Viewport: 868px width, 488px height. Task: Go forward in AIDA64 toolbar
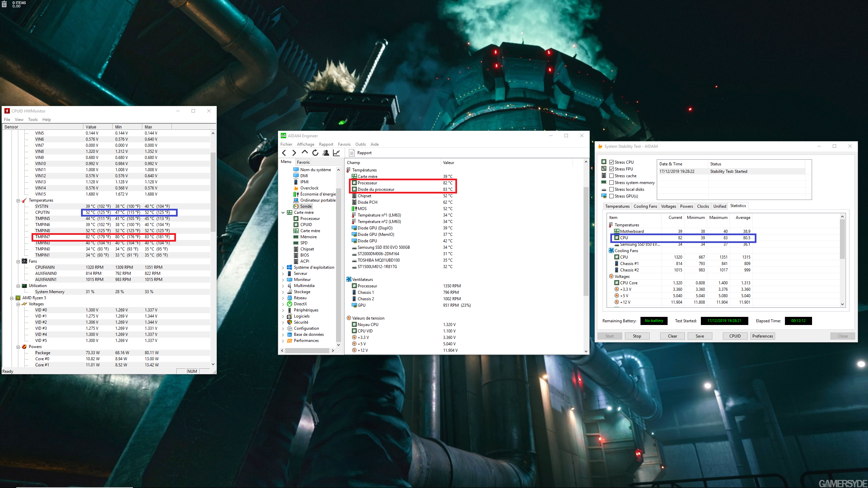294,153
